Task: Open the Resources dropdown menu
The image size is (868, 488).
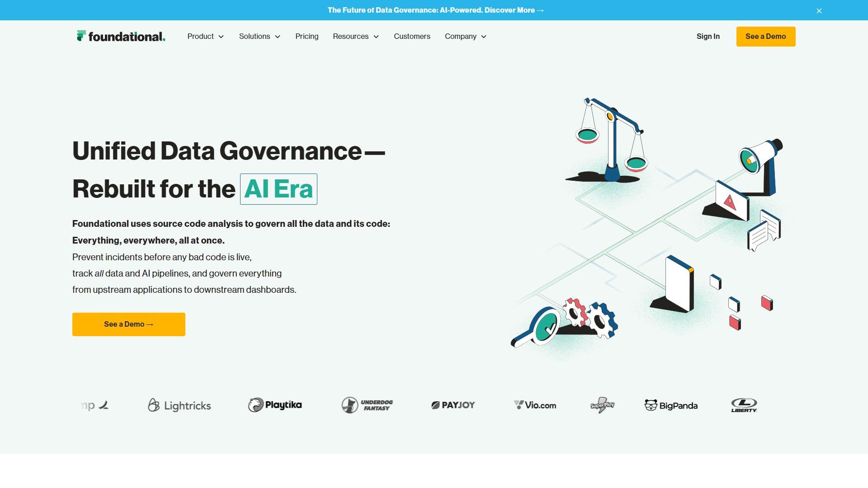Action: tap(356, 36)
